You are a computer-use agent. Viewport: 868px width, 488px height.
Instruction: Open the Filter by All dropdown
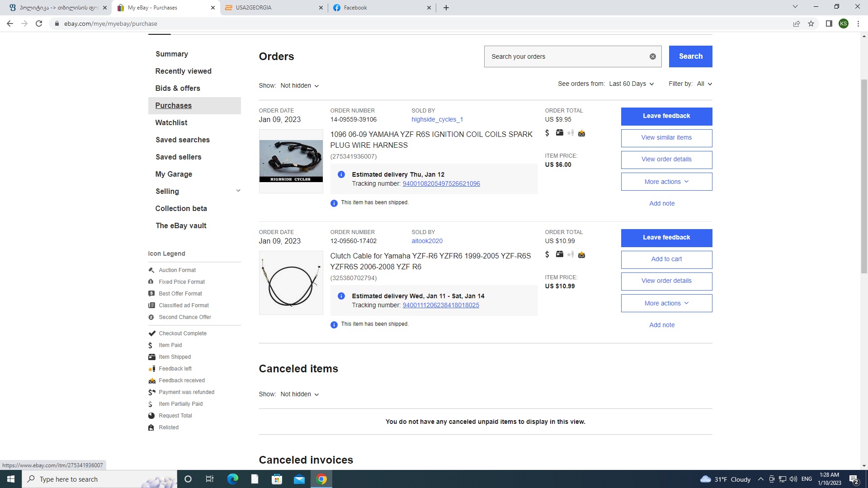tap(704, 84)
